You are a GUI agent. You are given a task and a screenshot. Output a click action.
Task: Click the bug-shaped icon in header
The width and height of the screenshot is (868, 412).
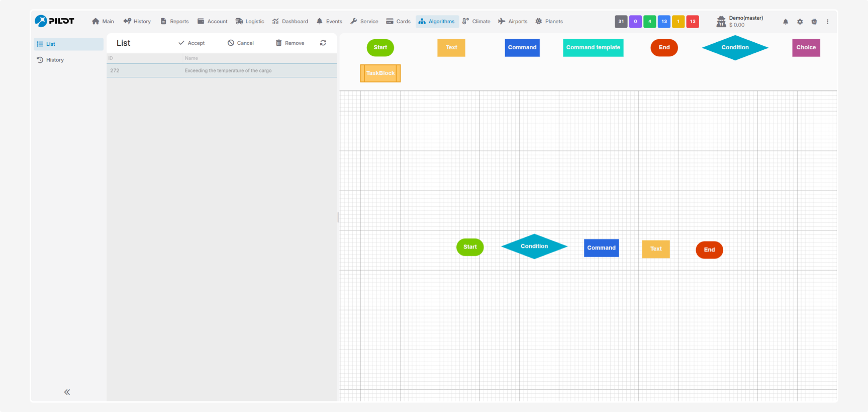coord(814,22)
